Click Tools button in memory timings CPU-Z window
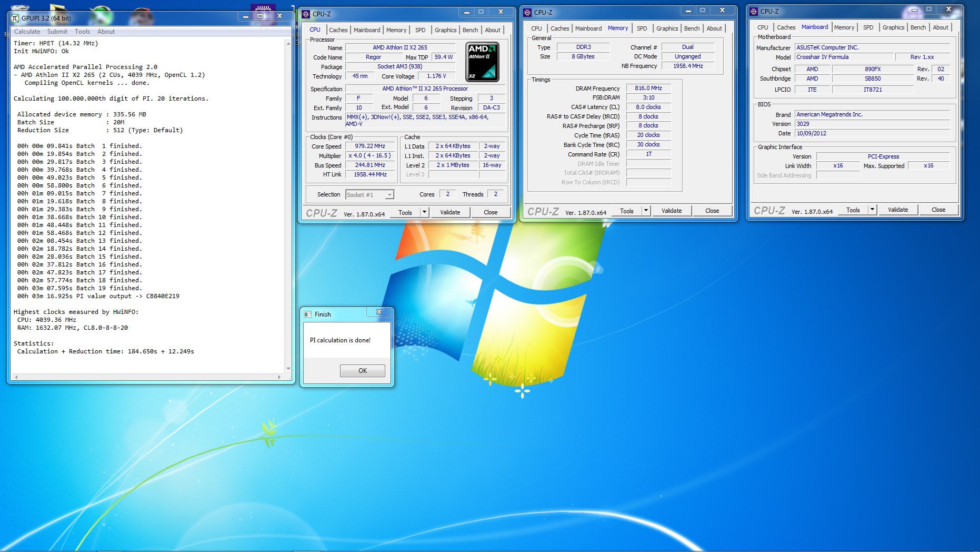The height and width of the screenshot is (552, 980). coord(627,211)
